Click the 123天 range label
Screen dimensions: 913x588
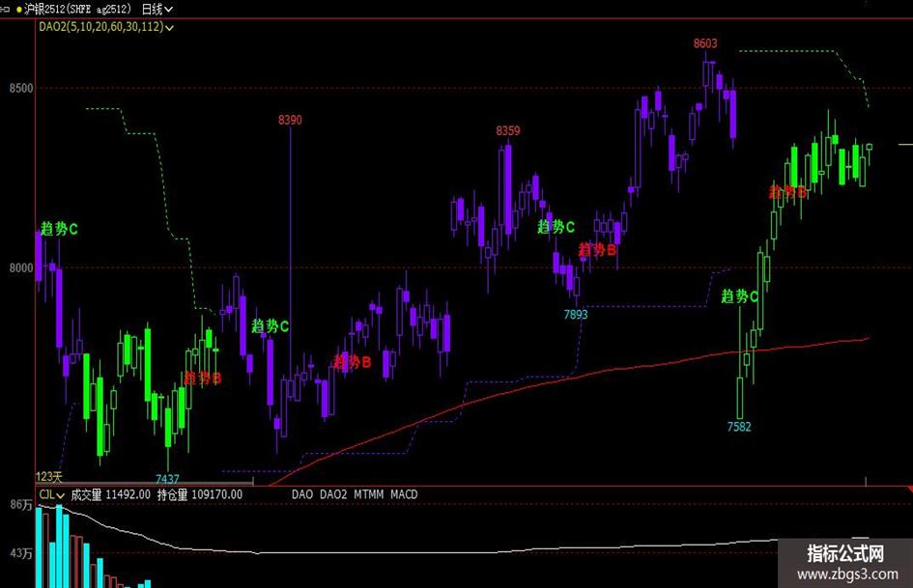(x=49, y=477)
